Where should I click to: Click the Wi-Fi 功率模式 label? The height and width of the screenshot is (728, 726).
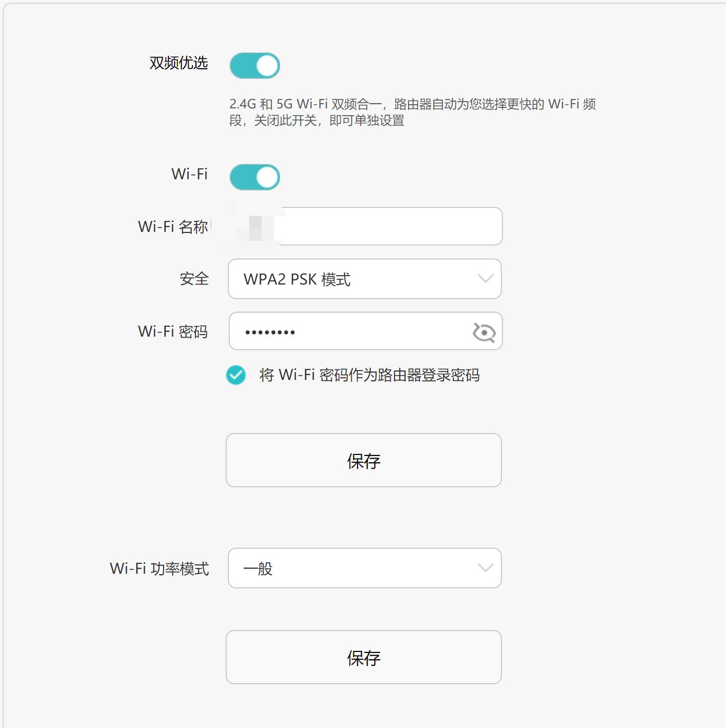(x=159, y=569)
